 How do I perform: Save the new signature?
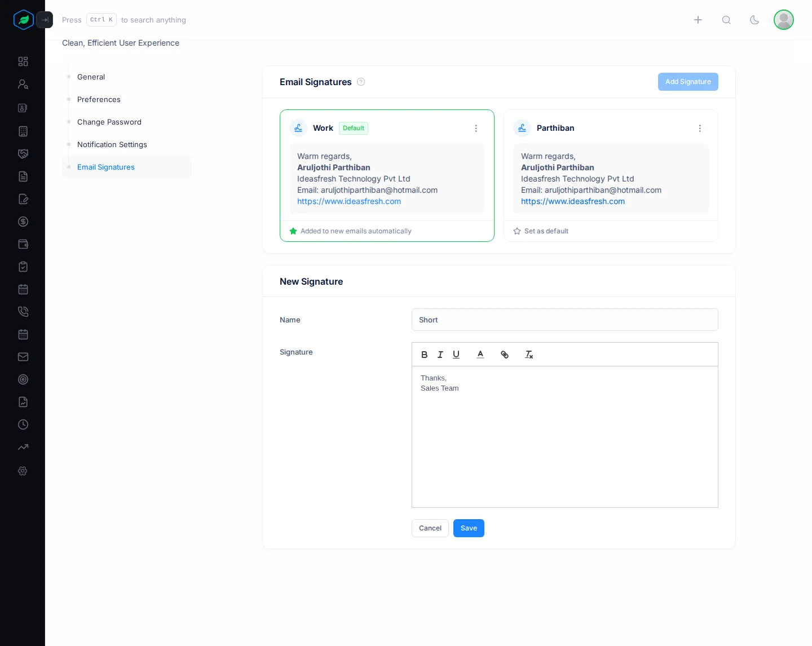click(469, 528)
